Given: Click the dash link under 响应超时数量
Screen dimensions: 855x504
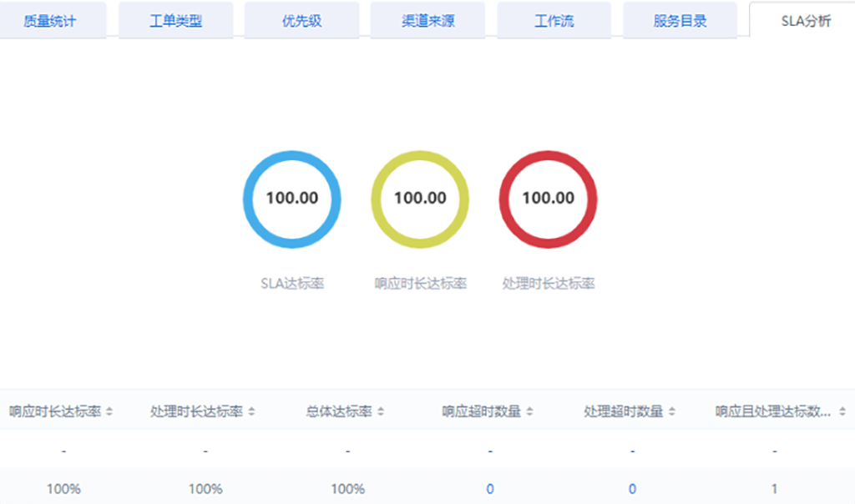Looking at the screenshot, I should (x=489, y=451).
